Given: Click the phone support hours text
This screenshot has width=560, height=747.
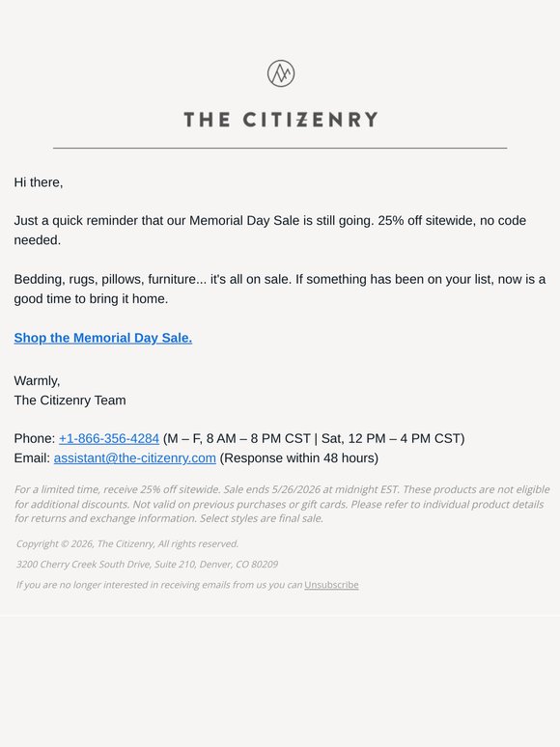Looking at the screenshot, I should click(x=314, y=438).
